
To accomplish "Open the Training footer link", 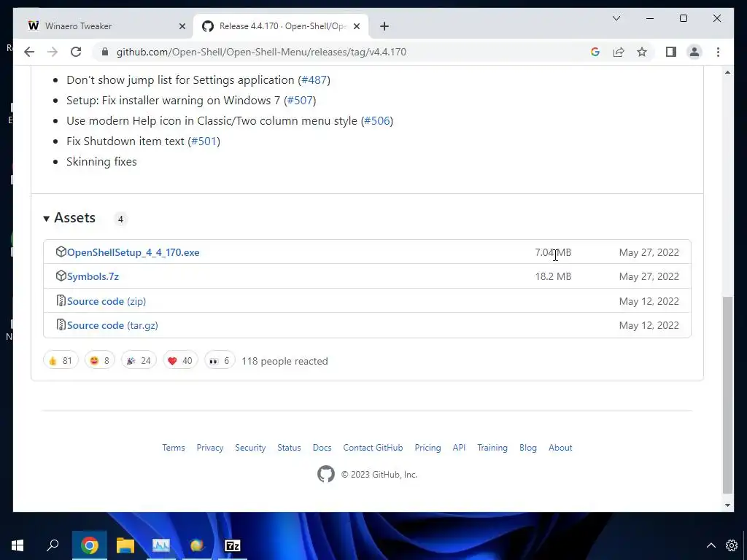I will coord(492,448).
